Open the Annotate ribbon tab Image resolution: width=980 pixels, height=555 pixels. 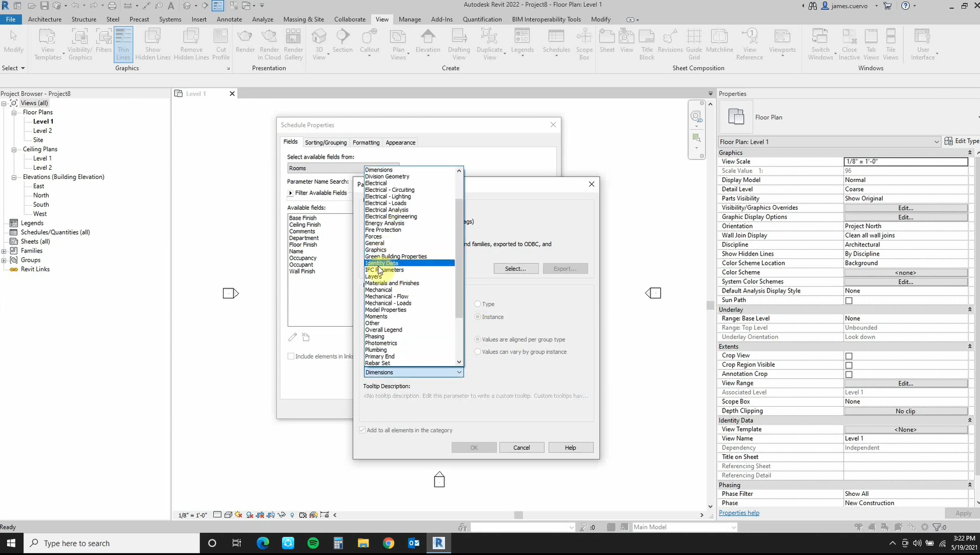(x=229, y=19)
